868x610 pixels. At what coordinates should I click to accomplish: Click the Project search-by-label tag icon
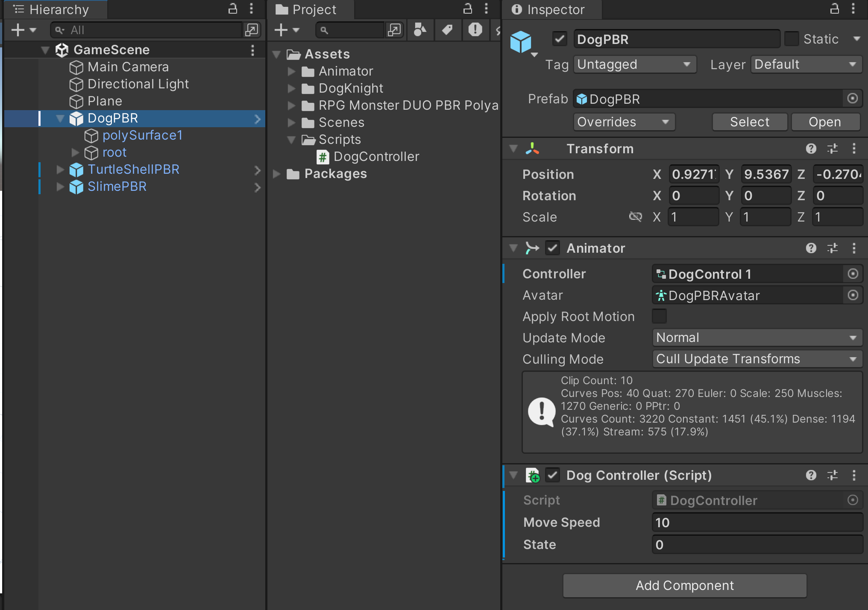point(447,30)
